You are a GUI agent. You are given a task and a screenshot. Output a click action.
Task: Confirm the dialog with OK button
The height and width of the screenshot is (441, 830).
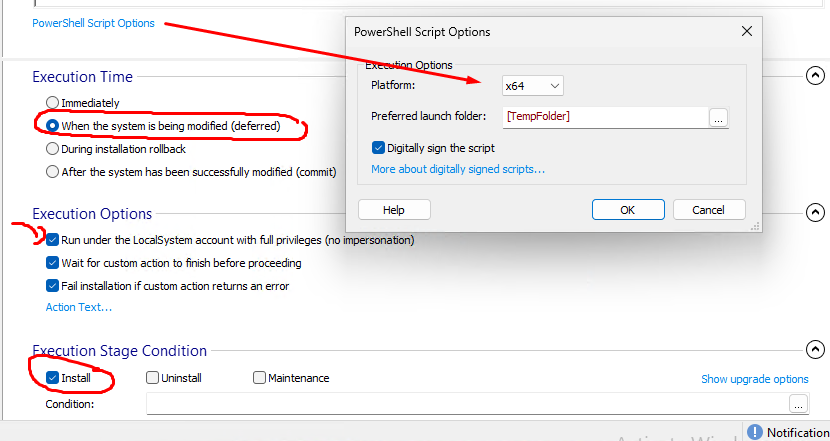(628, 210)
